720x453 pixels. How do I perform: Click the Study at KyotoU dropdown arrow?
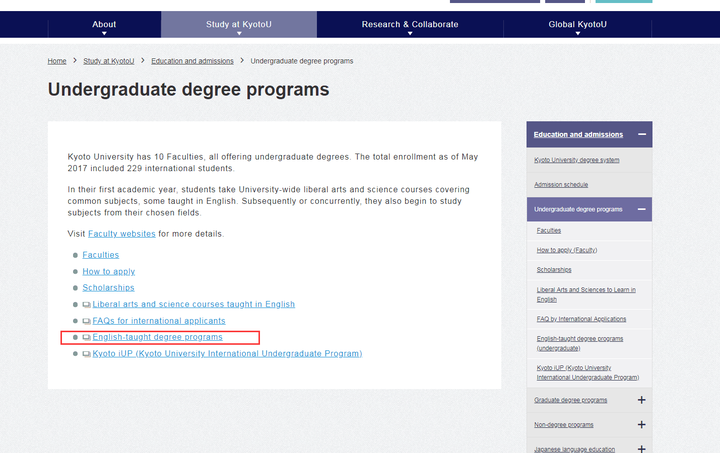tap(238, 33)
